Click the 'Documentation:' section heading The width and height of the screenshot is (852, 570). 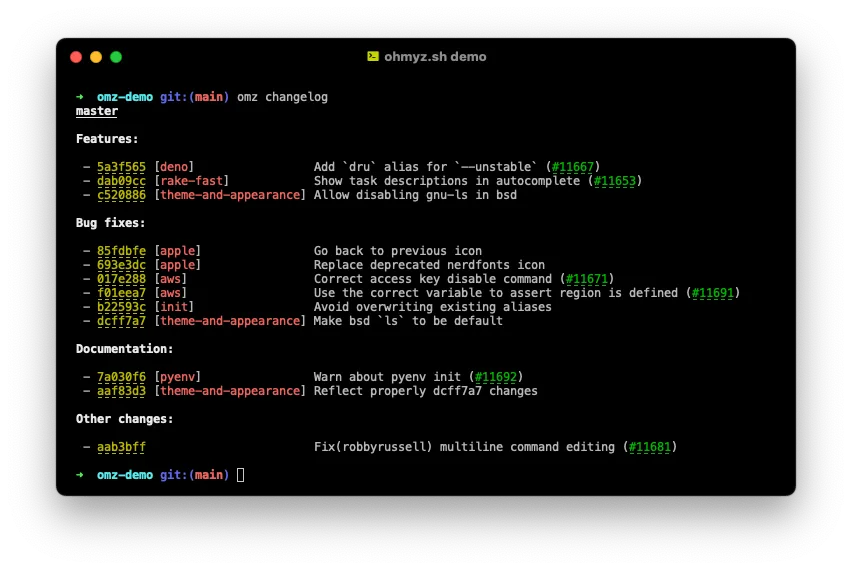click(x=124, y=349)
